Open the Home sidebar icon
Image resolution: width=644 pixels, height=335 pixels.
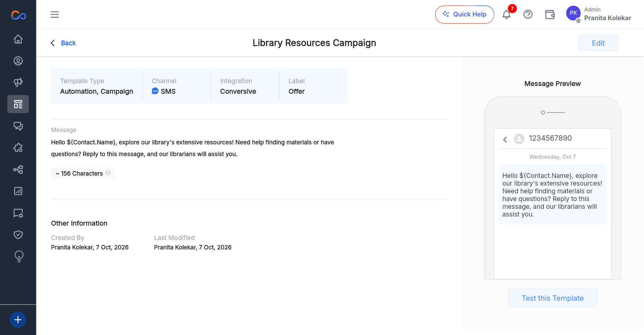18,39
